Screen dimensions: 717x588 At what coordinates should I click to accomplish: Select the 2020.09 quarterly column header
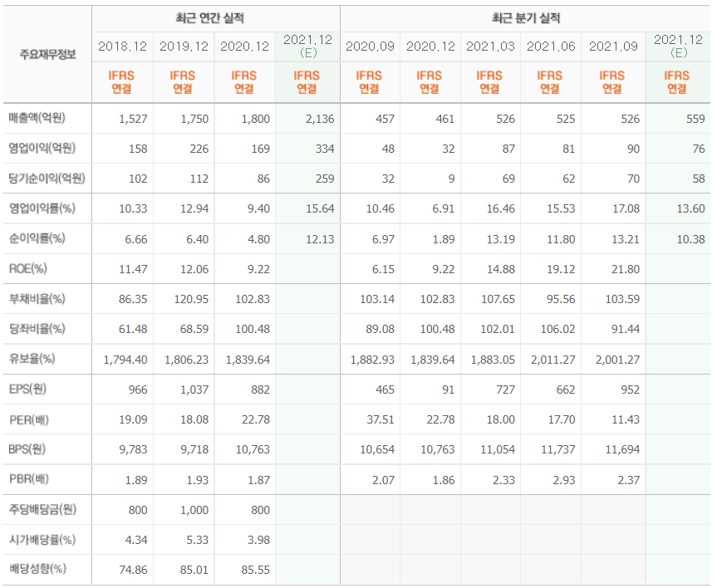370,47
